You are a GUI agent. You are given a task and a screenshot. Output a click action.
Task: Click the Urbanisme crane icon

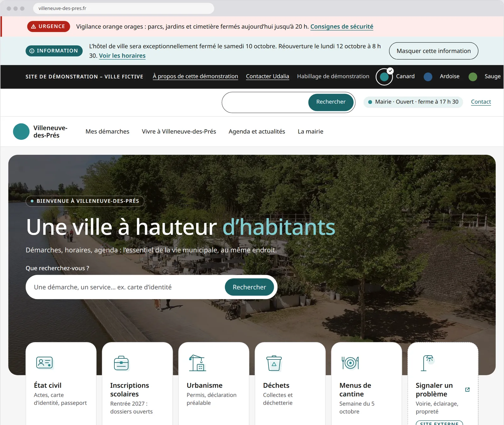click(197, 363)
